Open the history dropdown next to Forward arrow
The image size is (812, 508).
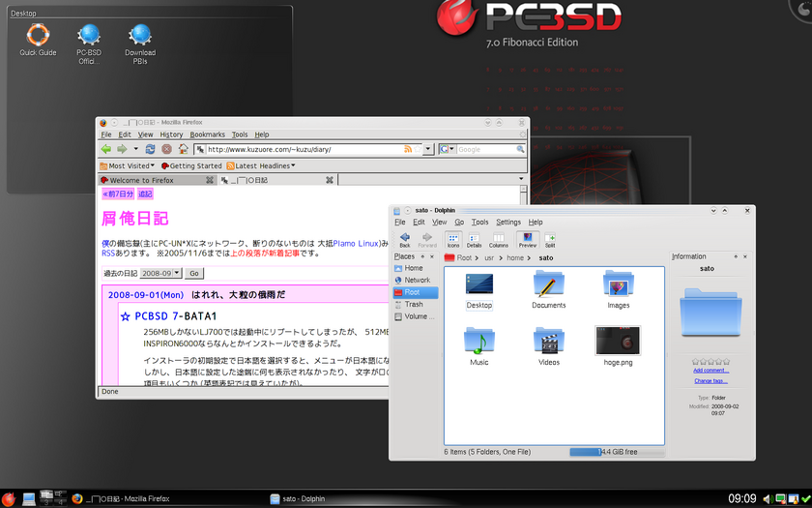pyautogui.click(x=135, y=149)
